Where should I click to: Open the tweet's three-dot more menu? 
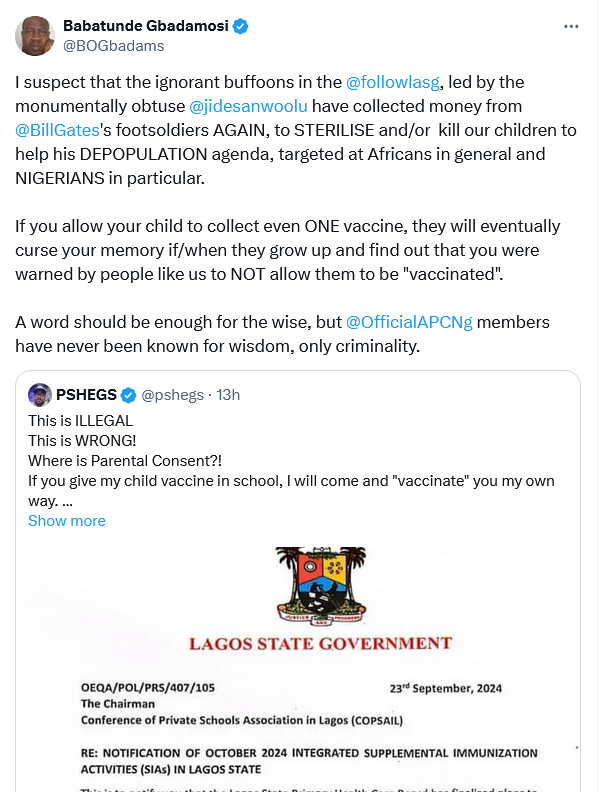pos(570,26)
